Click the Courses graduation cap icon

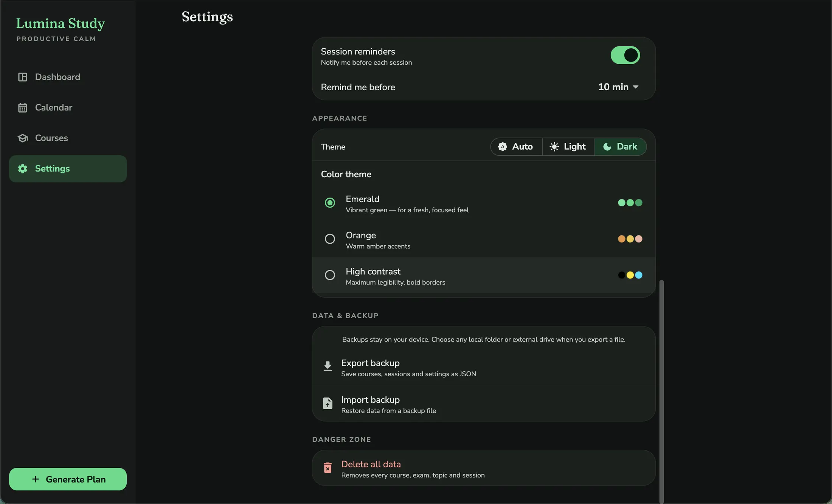tap(23, 138)
